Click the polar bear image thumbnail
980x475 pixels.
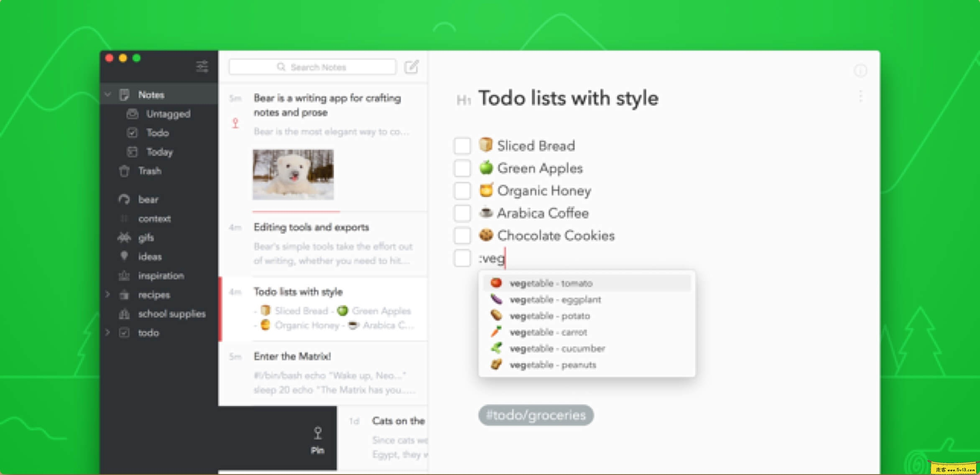tap(293, 174)
